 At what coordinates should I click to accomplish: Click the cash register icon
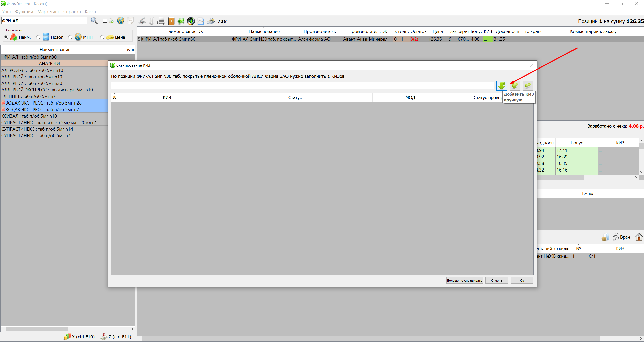pyautogui.click(x=211, y=21)
